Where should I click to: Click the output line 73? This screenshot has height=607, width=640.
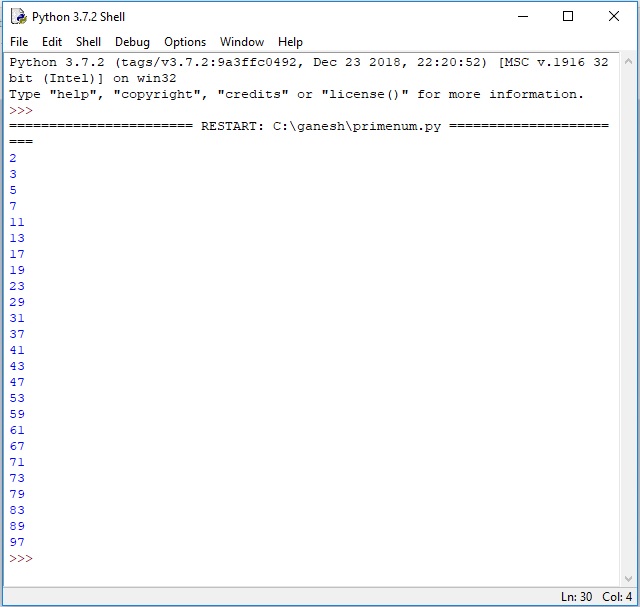tap(17, 478)
